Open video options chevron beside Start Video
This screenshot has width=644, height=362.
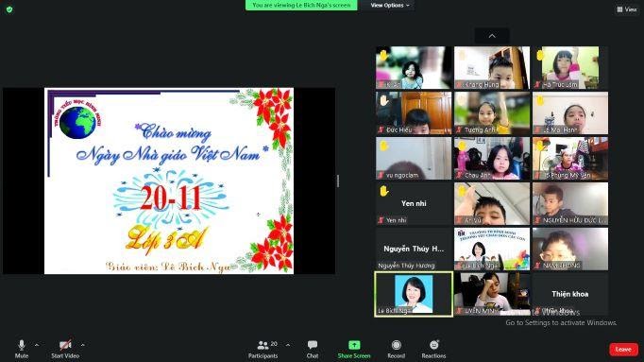[82, 345]
